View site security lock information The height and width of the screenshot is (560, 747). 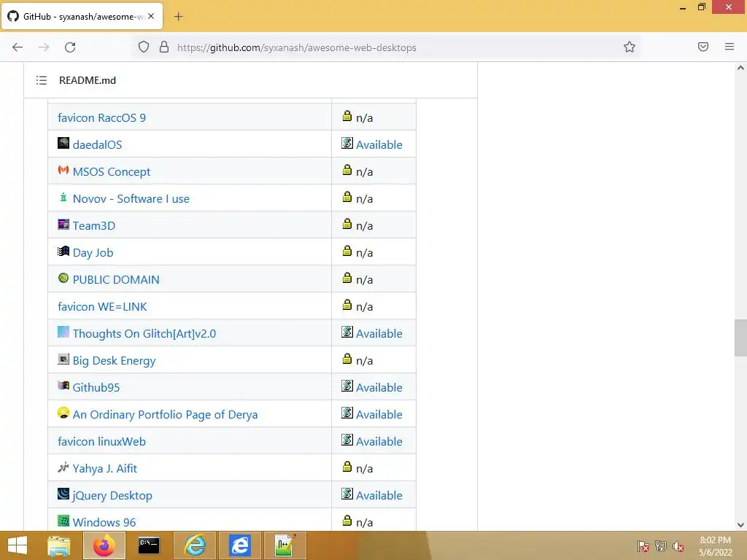tap(164, 47)
